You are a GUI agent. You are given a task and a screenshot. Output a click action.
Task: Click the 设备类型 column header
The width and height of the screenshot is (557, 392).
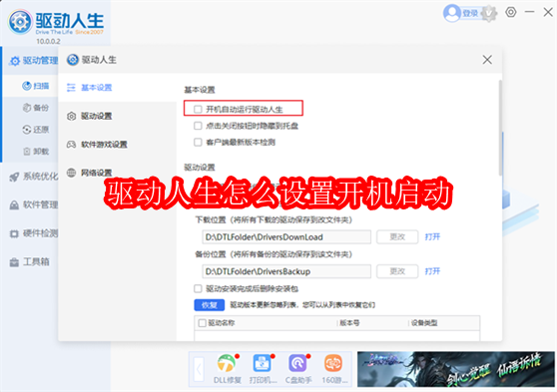click(424, 323)
